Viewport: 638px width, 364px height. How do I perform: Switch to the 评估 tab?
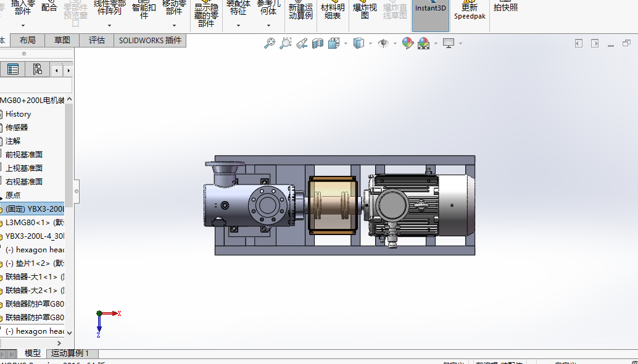tap(97, 41)
